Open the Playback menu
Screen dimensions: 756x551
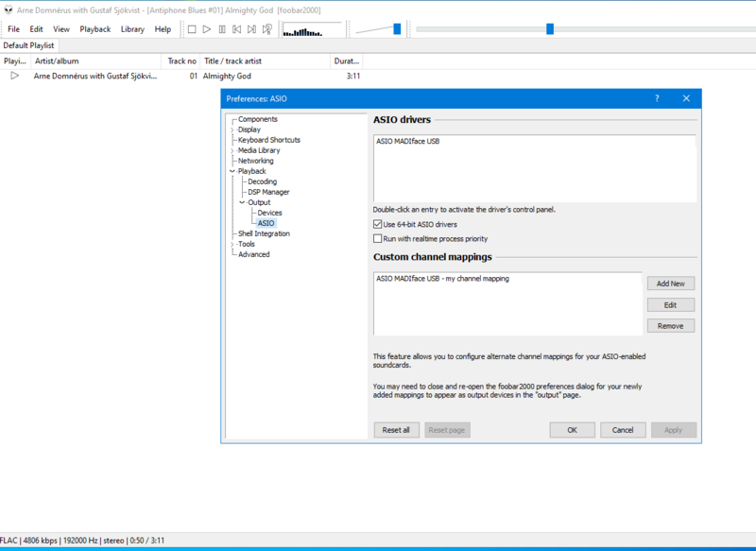click(x=94, y=29)
